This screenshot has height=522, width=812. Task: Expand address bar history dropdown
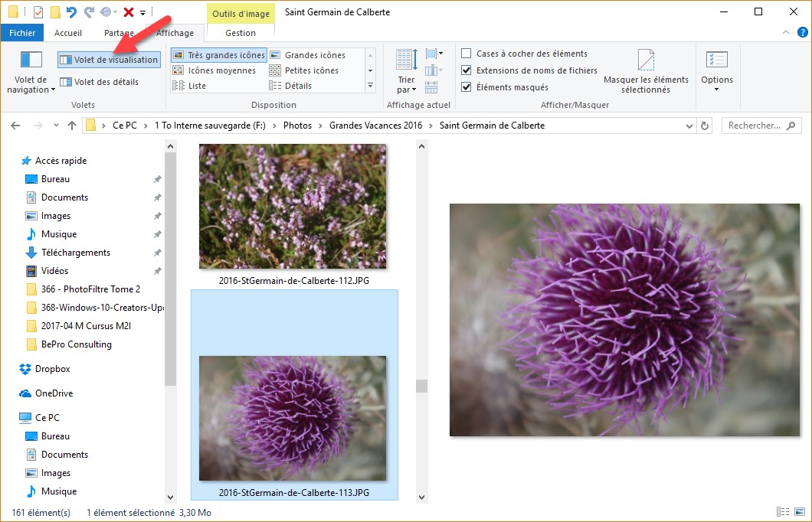point(691,126)
